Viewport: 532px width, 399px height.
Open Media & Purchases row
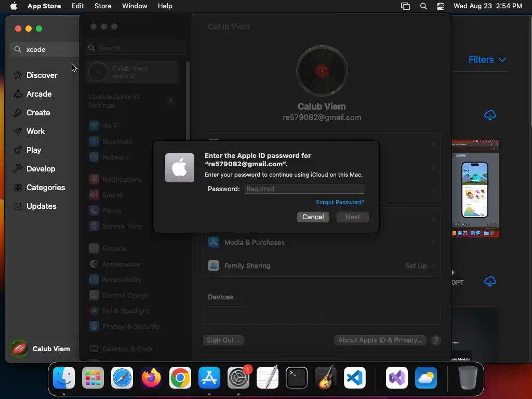(x=322, y=242)
